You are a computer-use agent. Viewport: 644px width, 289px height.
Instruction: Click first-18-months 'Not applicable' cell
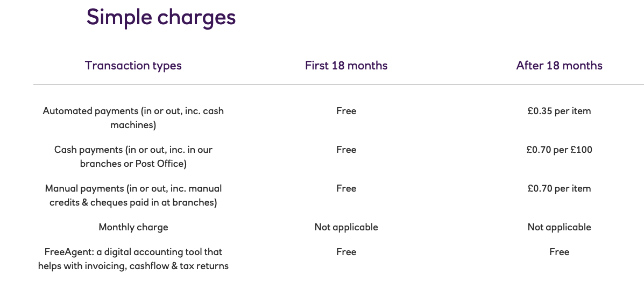point(346,227)
